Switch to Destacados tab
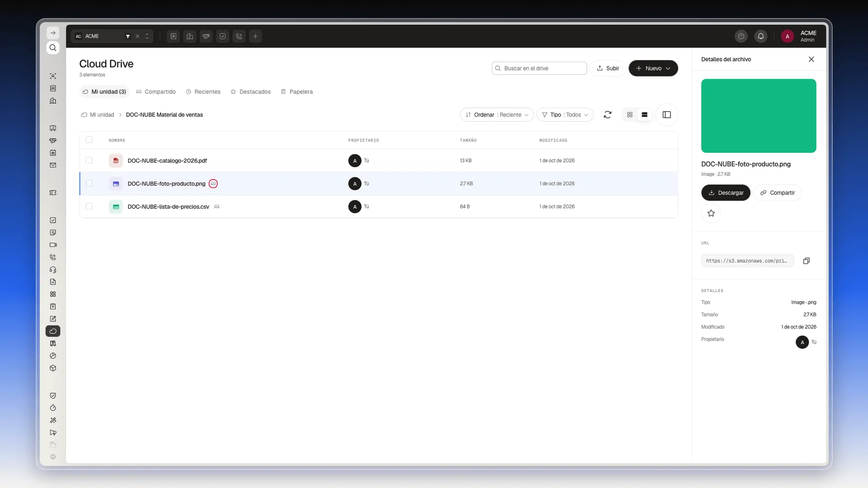Screen dimensions: 868x488 [x=250, y=92]
